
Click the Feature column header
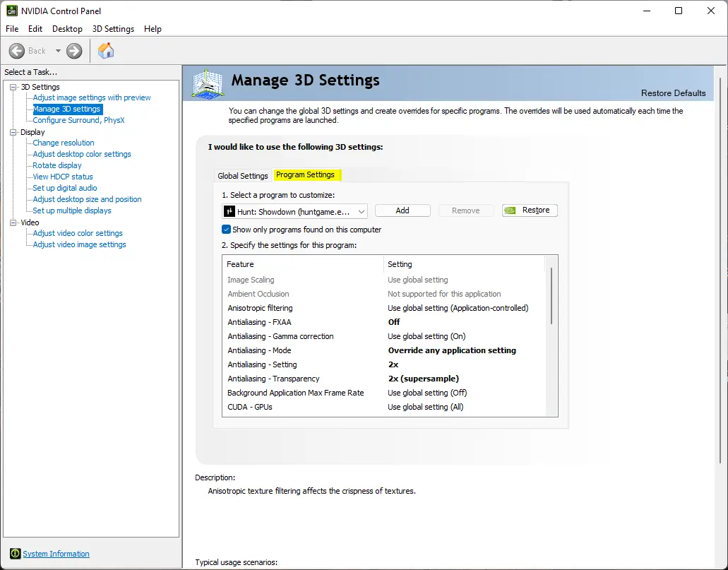click(x=303, y=264)
